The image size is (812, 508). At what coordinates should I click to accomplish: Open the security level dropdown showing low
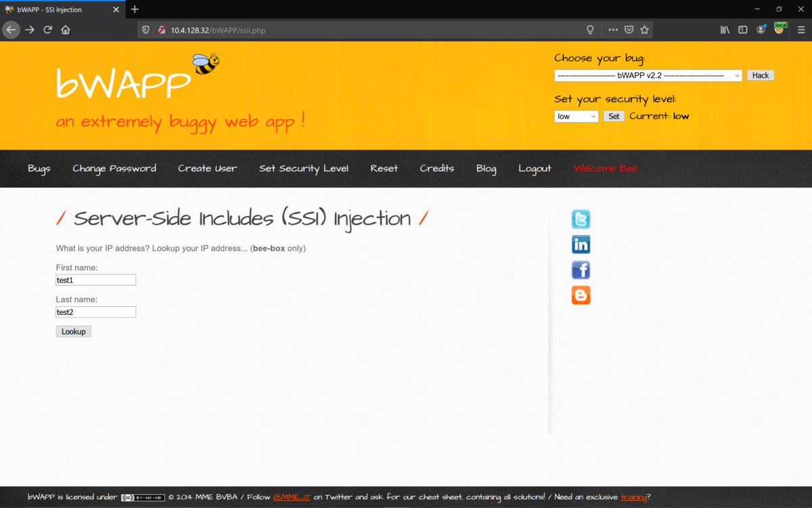(x=577, y=117)
